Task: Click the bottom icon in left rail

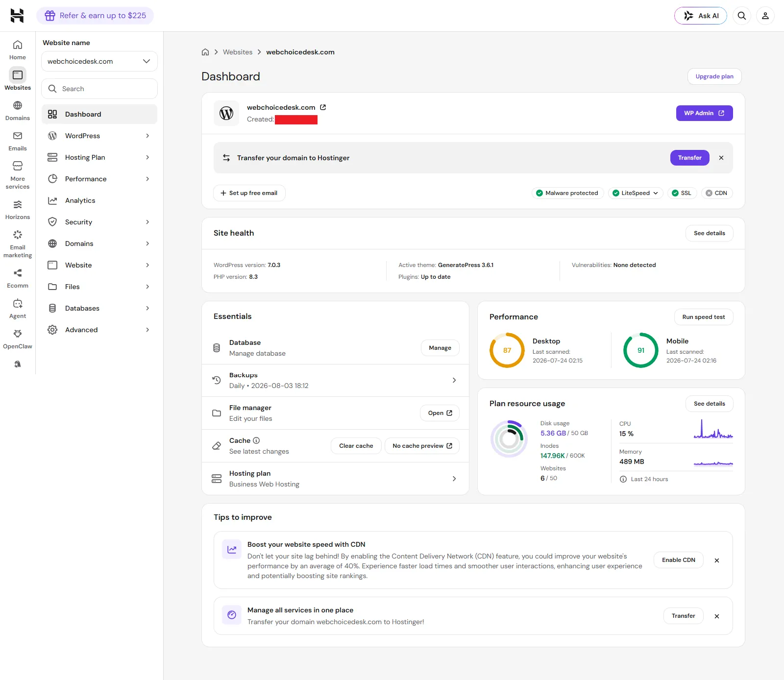Action: pos(18,364)
